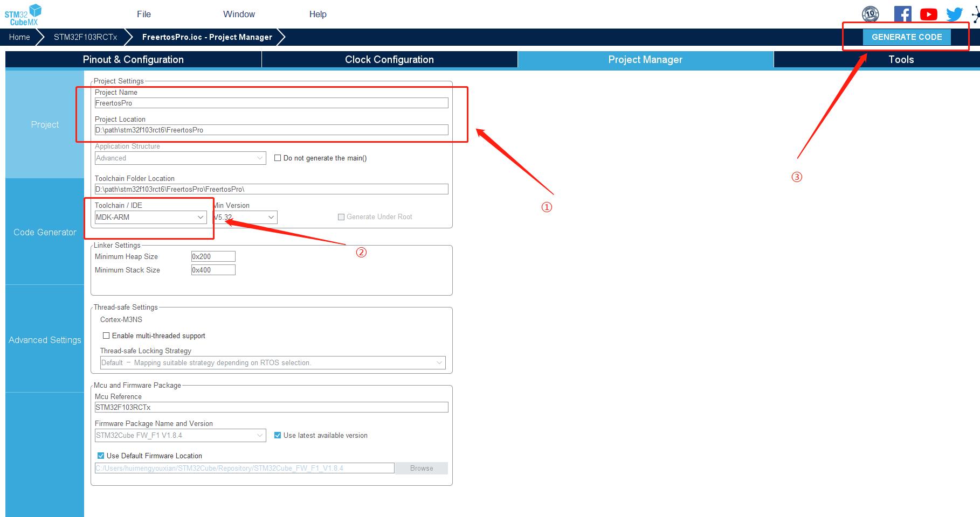Toggle 'Do not generate the main()' checkbox
Screen dimensions: 980x517
pos(278,158)
